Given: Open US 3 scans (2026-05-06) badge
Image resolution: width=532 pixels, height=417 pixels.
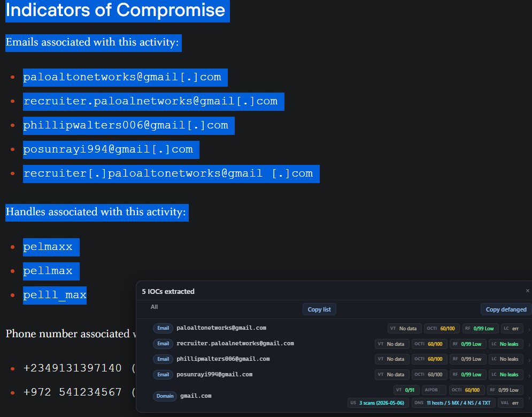Looking at the screenshot, I should click(379, 403).
